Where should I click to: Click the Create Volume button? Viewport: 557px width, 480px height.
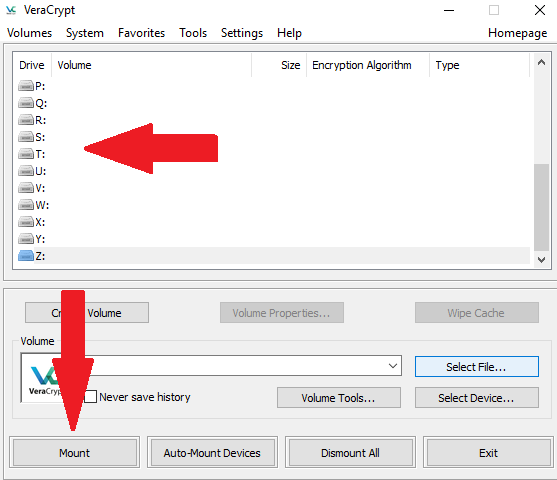(x=87, y=313)
